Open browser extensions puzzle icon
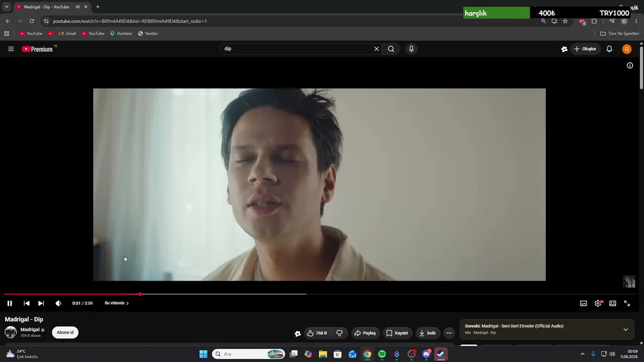The width and height of the screenshot is (644, 362). coord(594,21)
